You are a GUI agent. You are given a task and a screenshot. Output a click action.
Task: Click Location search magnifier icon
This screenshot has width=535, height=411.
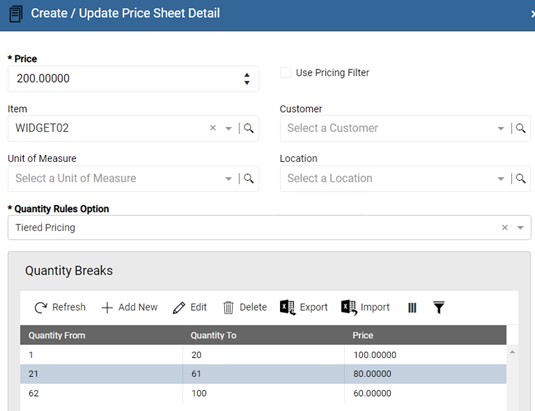click(520, 178)
